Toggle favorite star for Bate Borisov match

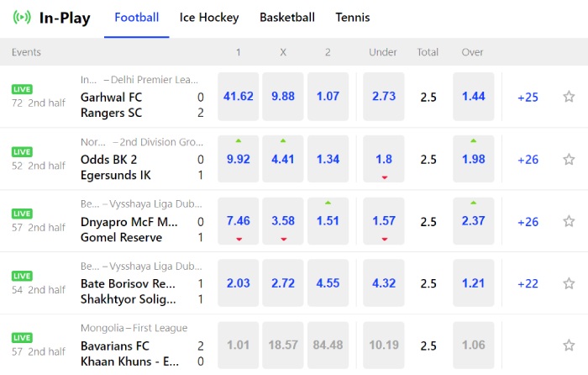[x=569, y=283]
